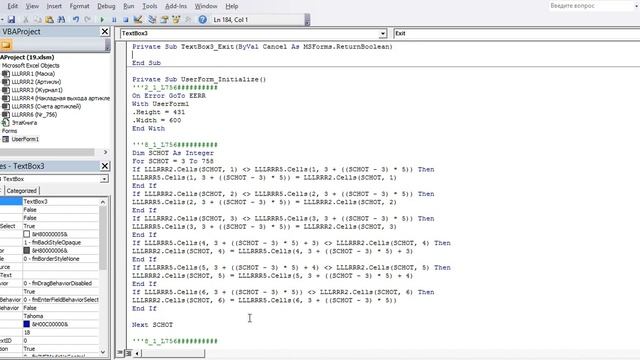Screen dimensions: 640x360
Task: Toggle Design Mode icon in toolbar
Action: [138, 20]
